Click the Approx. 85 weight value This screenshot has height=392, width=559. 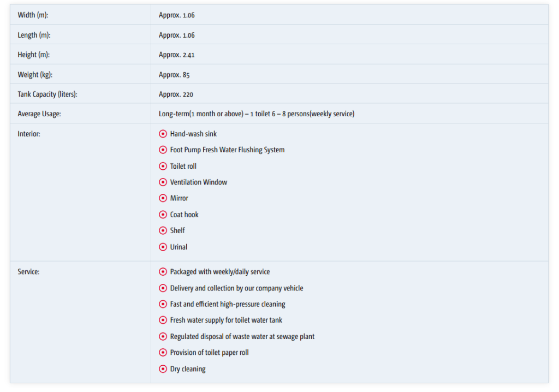pyautogui.click(x=174, y=75)
